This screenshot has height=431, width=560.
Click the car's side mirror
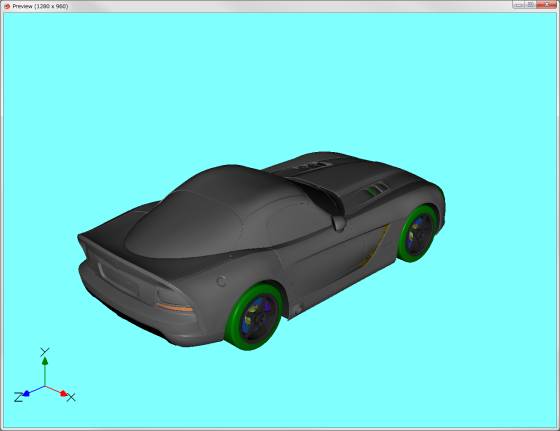(x=338, y=223)
